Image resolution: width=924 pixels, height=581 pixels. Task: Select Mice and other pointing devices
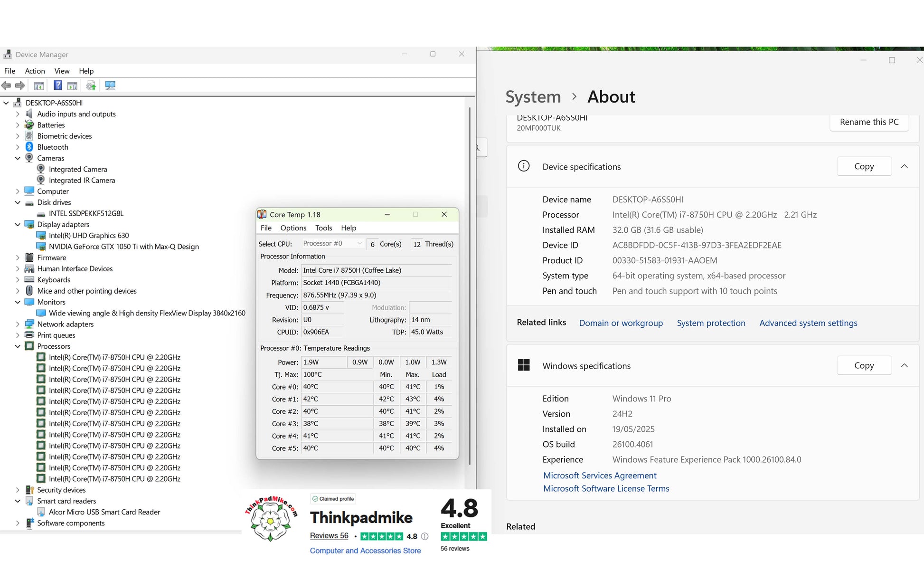point(87,291)
